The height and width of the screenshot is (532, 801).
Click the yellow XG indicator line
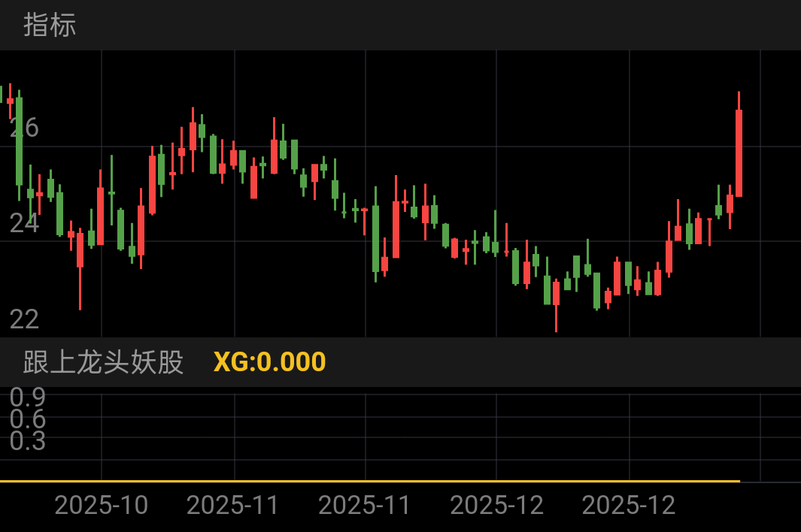[x=370, y=481]
